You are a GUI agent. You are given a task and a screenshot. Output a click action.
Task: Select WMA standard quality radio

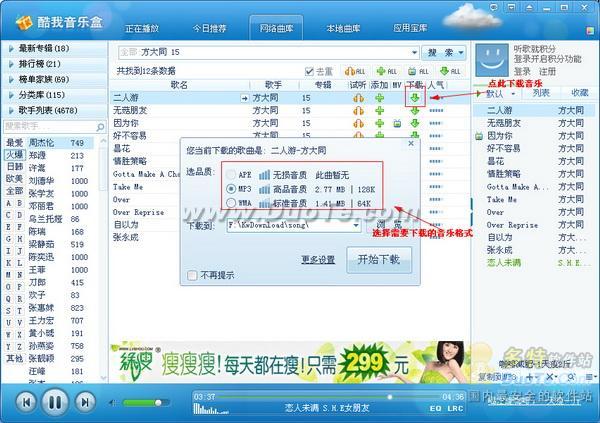(231, 203)
